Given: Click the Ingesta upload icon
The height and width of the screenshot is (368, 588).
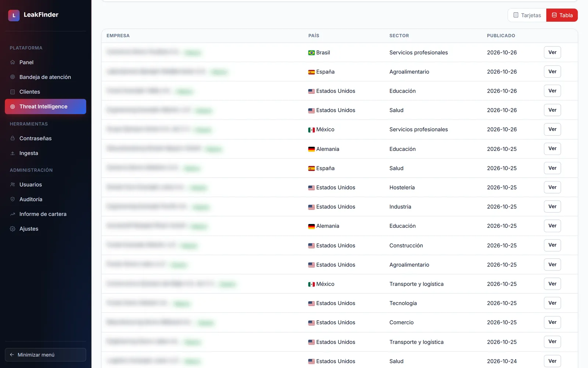Looking at the screenshot, I should (x=12, y=153).
